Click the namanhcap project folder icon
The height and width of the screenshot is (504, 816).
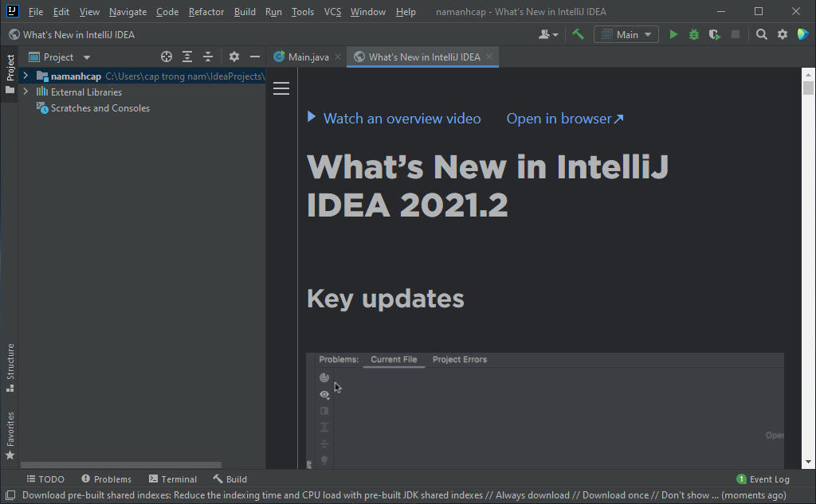(42, 76)
